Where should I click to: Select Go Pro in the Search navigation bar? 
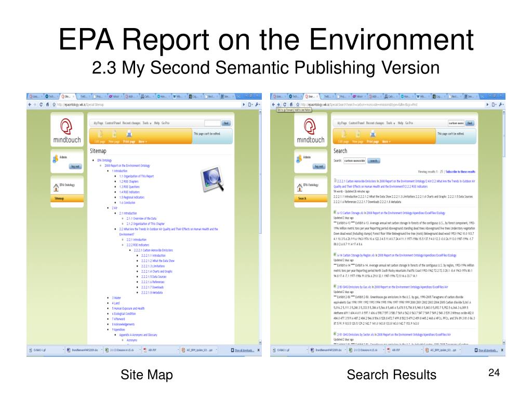coord(409,123)
